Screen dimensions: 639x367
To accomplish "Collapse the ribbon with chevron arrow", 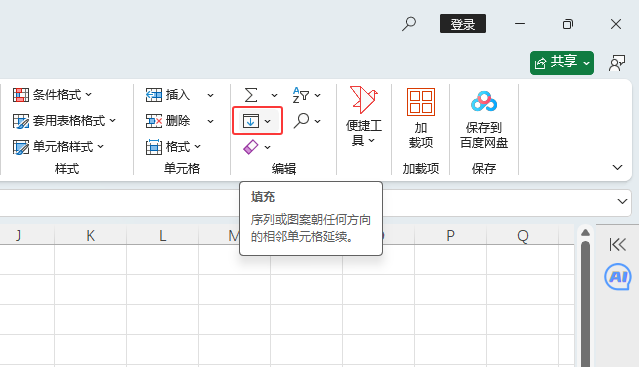I will [617, 167].
